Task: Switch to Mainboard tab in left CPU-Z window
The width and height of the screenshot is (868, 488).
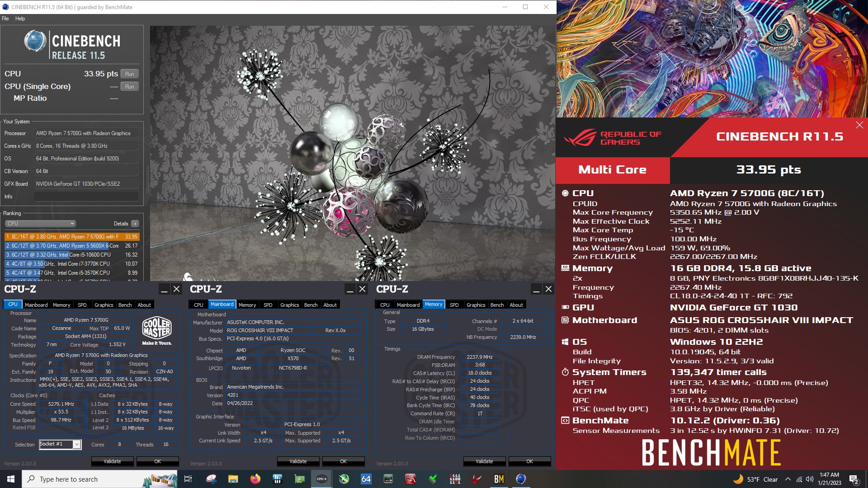Action: [36, 305]
